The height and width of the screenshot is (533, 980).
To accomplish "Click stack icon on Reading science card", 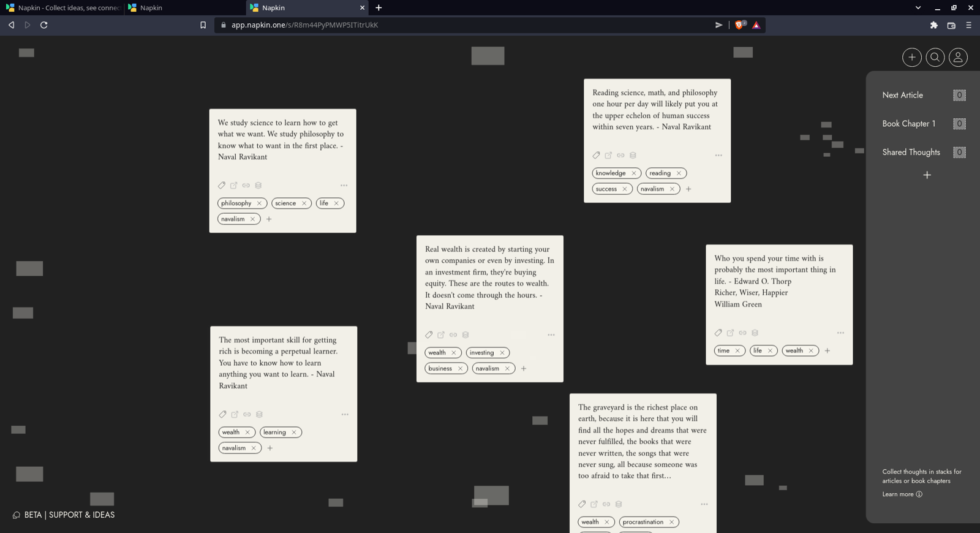I will tap(633, 155).
